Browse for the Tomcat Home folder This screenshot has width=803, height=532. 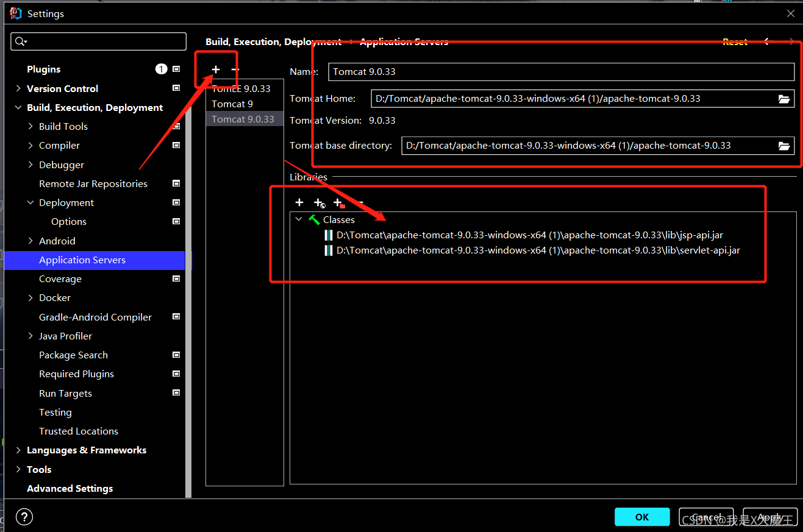[784, 99]
